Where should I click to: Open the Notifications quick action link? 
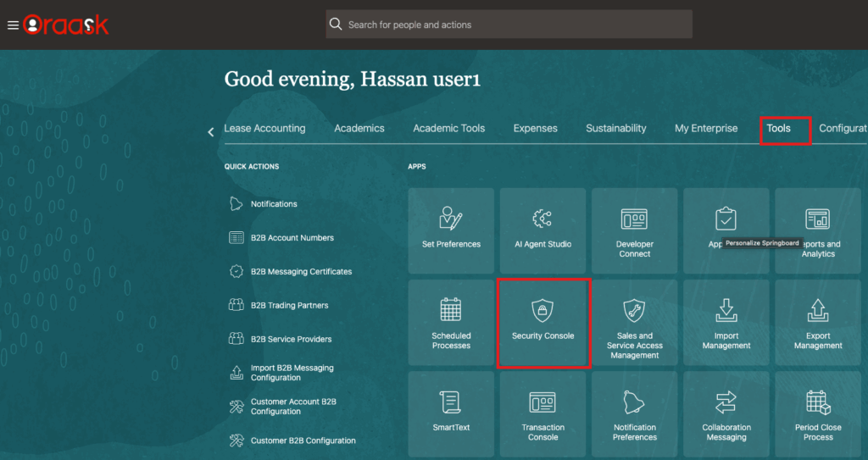(x=274, y=204)
